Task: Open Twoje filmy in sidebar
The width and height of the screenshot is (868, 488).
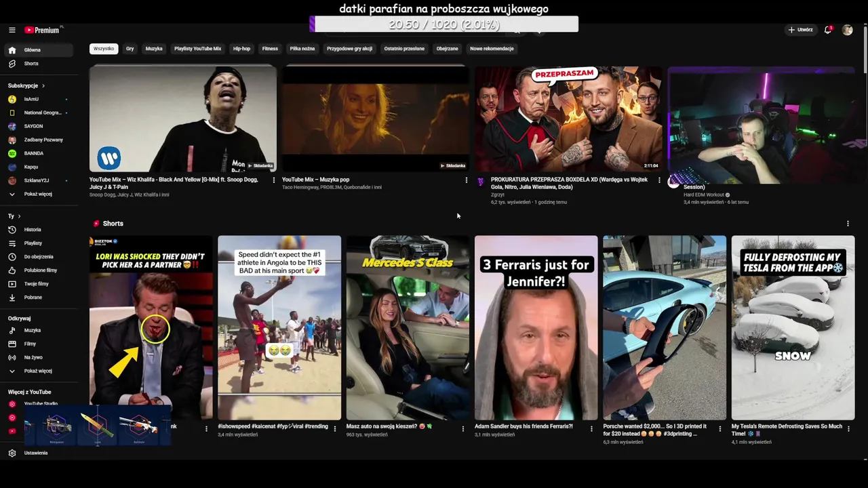Action: (x=40, y=284)
